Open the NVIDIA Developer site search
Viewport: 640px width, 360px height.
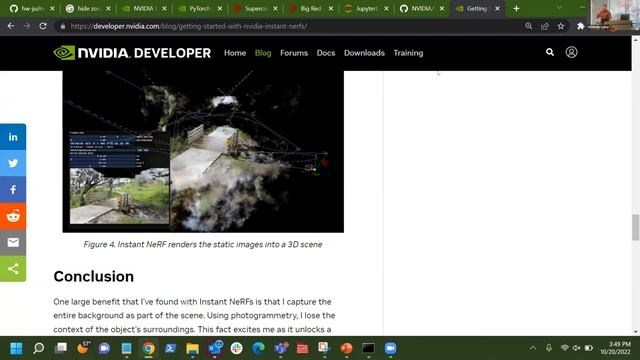(550, 52)
